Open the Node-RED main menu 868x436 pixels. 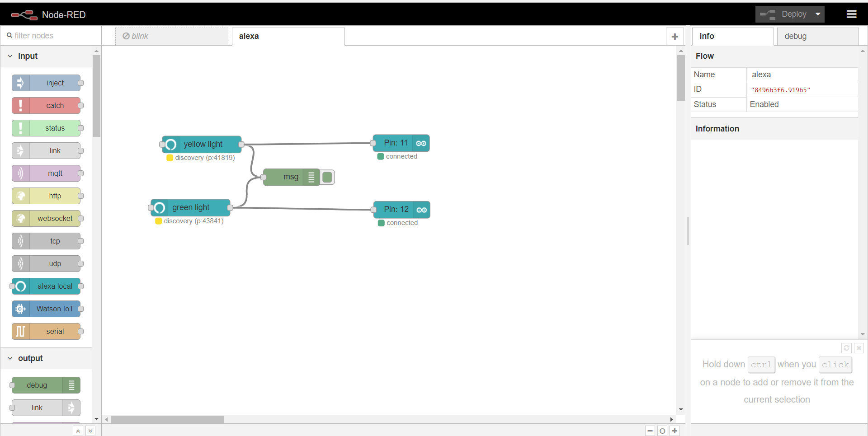852,14
